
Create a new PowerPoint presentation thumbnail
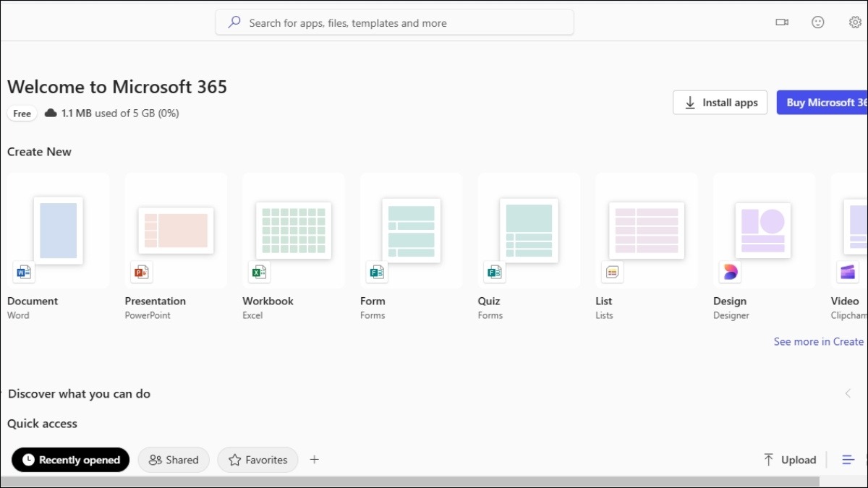(176, 231)
